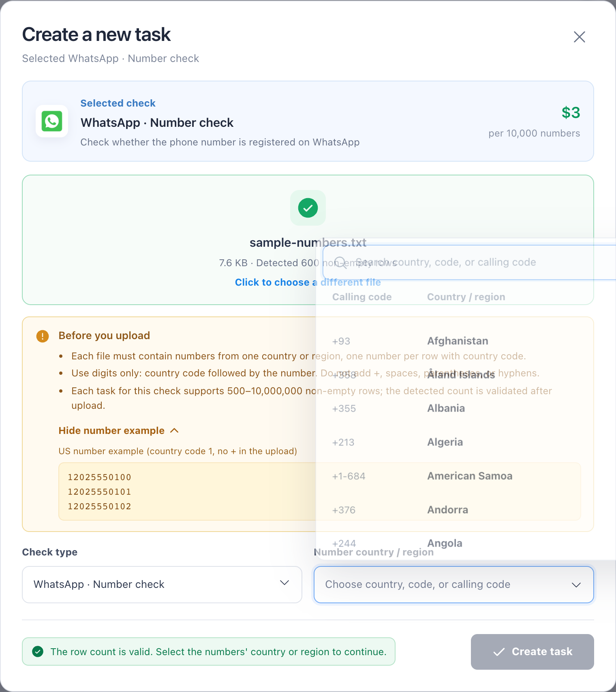616x692 pixels.
Task: Click the 7.6 KB detected rows text
Action: [x=308, y=263]
